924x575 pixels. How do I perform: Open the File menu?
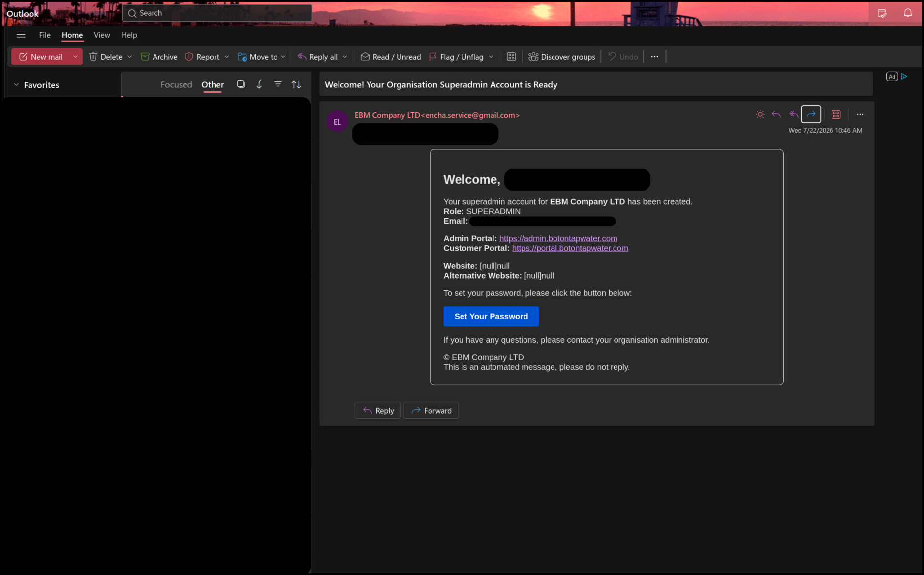(45, 35)
